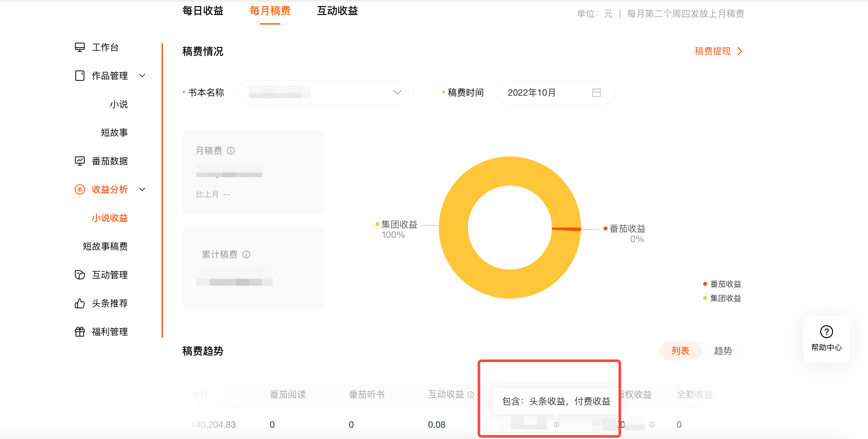
Task: Switch 稿费趋势 view to 趋势
Action: click(x=723, y=351)
